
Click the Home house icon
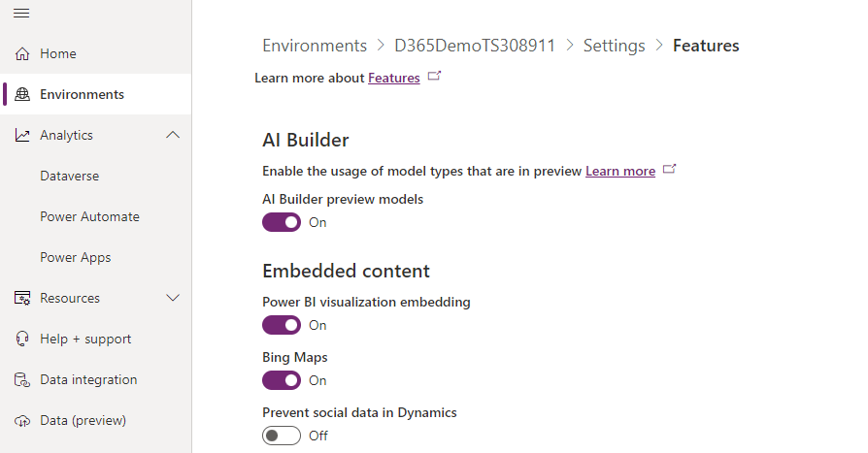pos(22,53)
